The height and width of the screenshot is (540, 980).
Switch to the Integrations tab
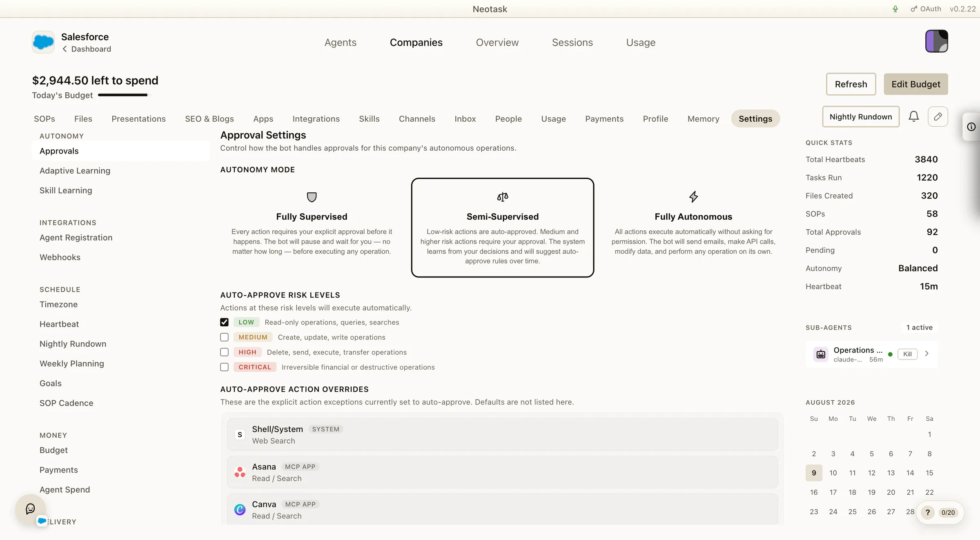[x=316, y=119]
